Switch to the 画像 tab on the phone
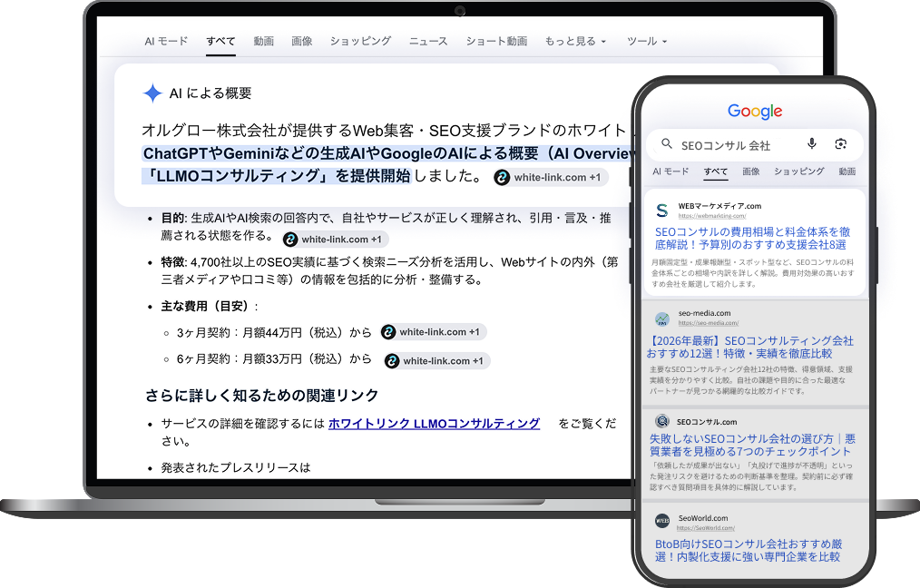This screenshot has height=588, width=920. [750, 171]
